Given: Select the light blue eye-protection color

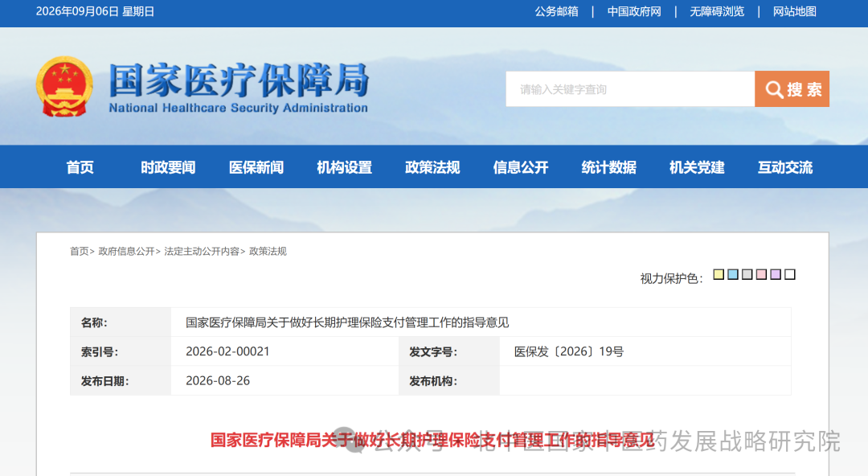Looking at the screenshot, I should pos(733,274).
